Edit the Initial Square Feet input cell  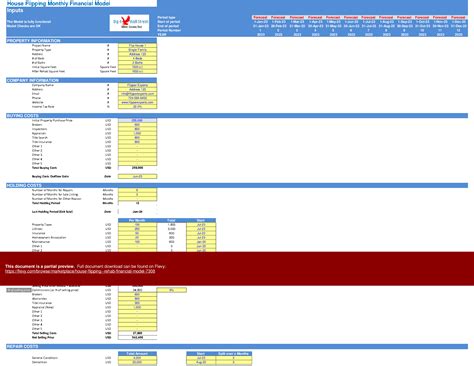137,67
